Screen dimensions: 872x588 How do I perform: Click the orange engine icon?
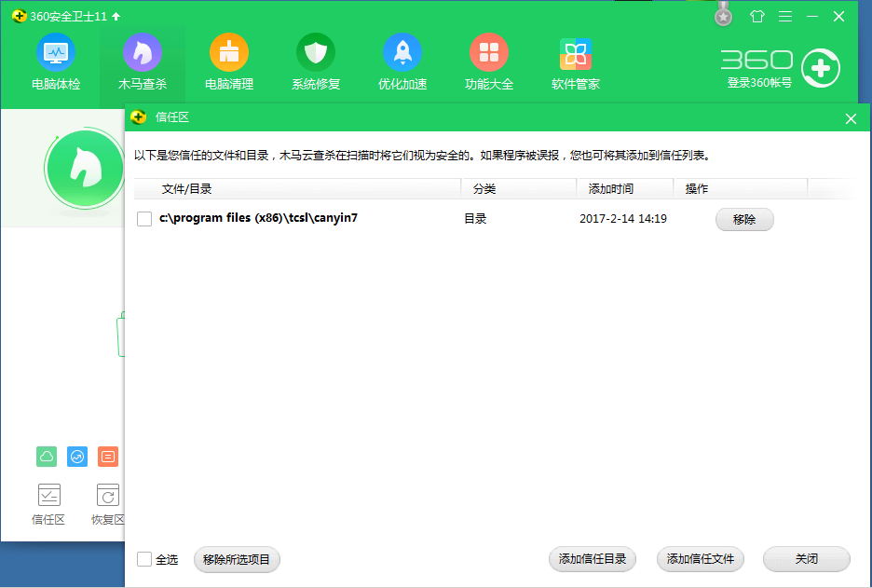(108, 457)
